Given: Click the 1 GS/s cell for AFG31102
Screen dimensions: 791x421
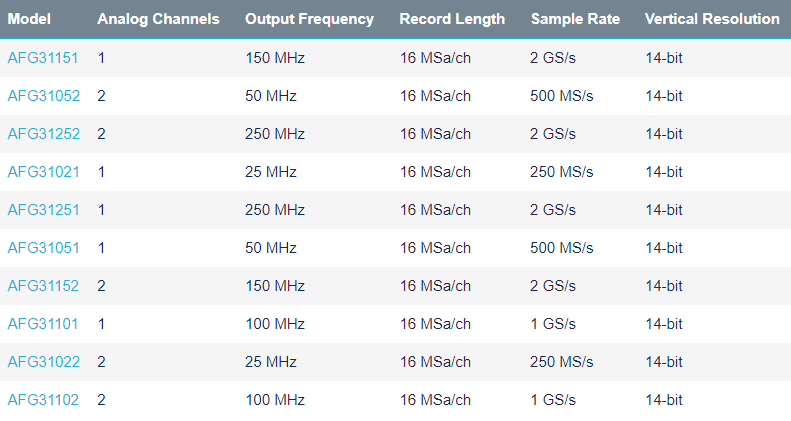Looking at the screenshot, I should 553,400.
